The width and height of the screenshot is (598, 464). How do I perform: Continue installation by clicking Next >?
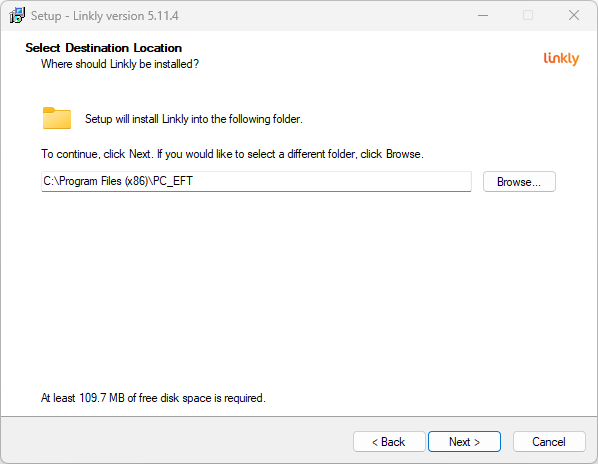(x=464, y=442)
